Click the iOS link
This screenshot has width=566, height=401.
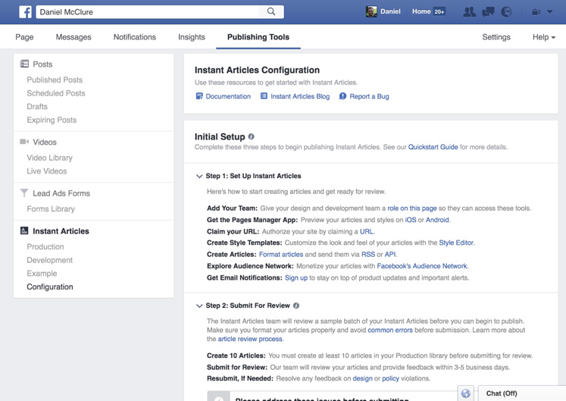coord(410,220)
